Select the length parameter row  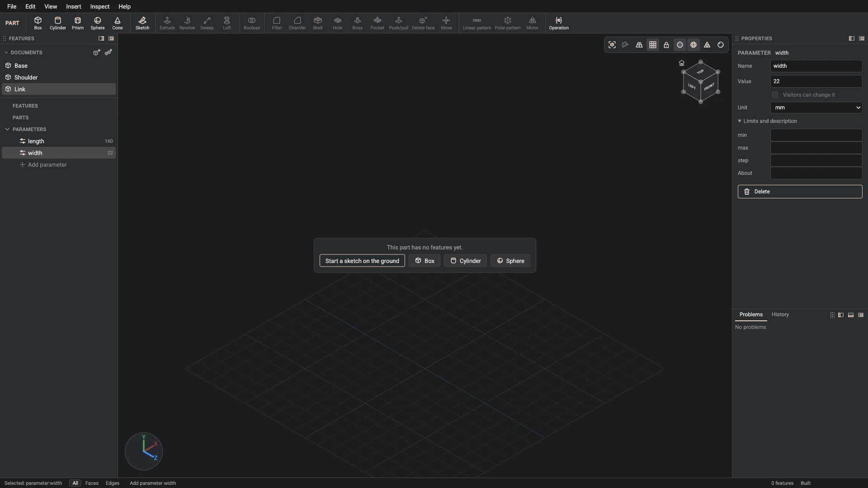pyautogui.click(x=59, y=141)
